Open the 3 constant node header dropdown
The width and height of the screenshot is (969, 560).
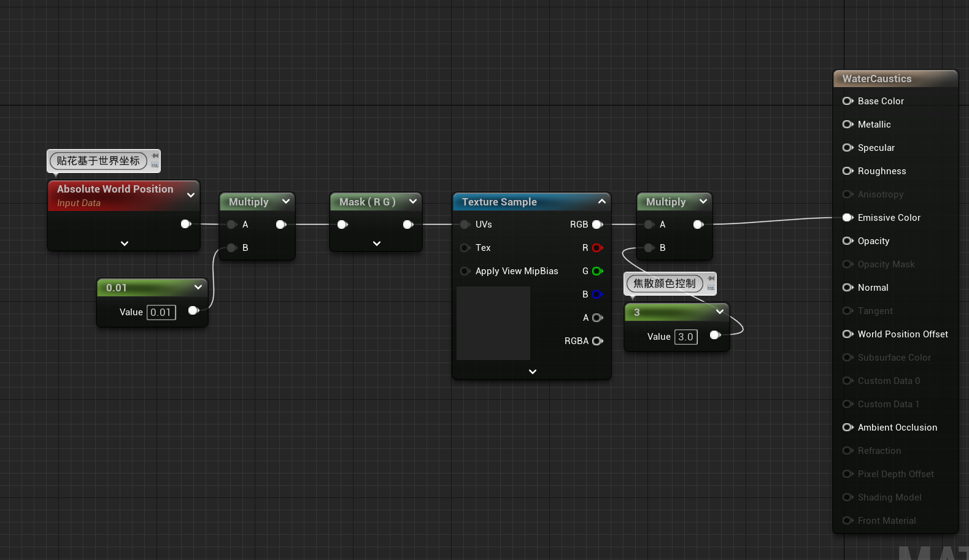pyautogui.click(x=720, y=312)
